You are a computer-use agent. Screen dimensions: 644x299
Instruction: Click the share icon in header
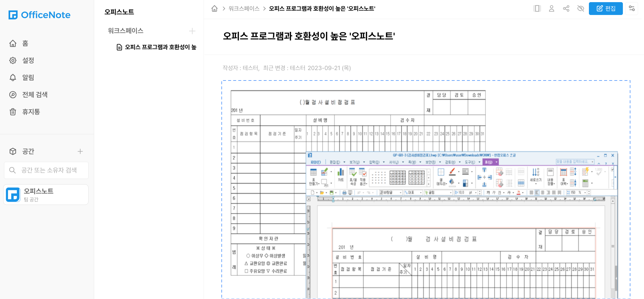(x=566, y=9)
